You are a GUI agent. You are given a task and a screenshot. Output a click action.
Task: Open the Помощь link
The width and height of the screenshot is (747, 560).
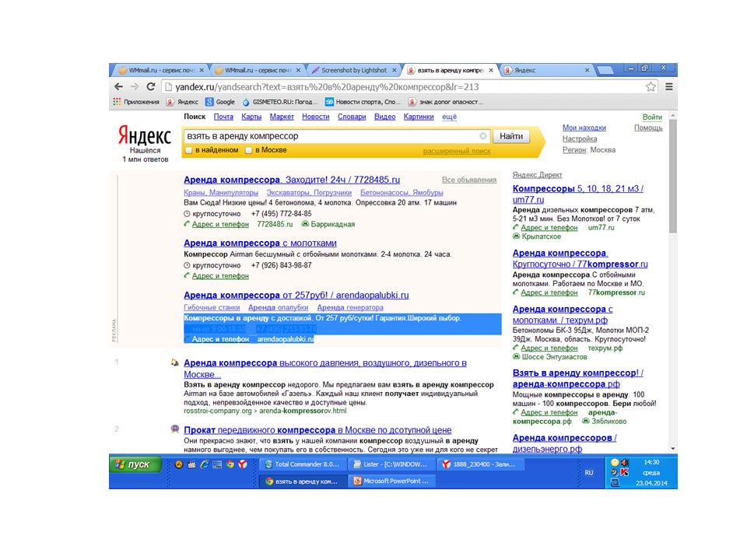[648, 128]
